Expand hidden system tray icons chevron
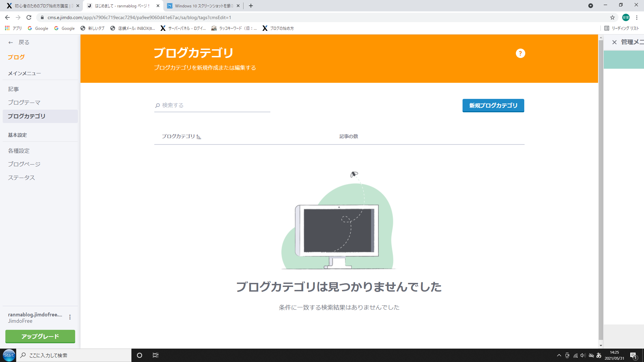This screenshot has width=644, height=362. (559, 355)
